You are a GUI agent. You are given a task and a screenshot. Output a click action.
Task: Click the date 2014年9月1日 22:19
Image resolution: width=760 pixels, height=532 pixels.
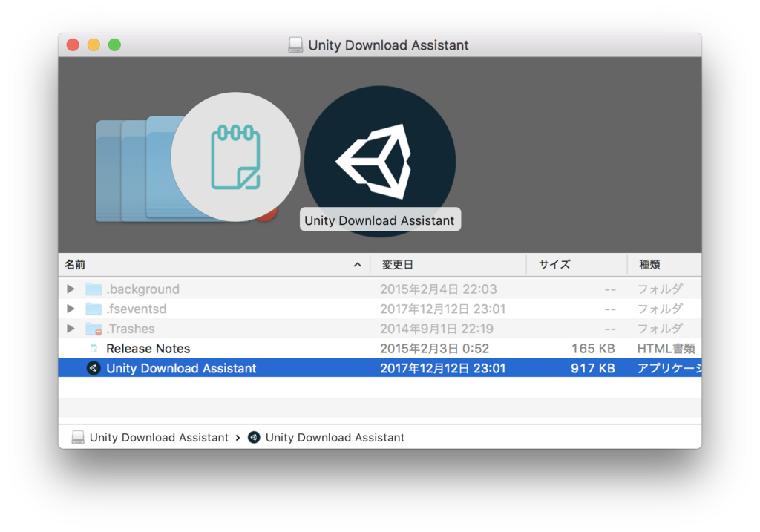[436, 329]
